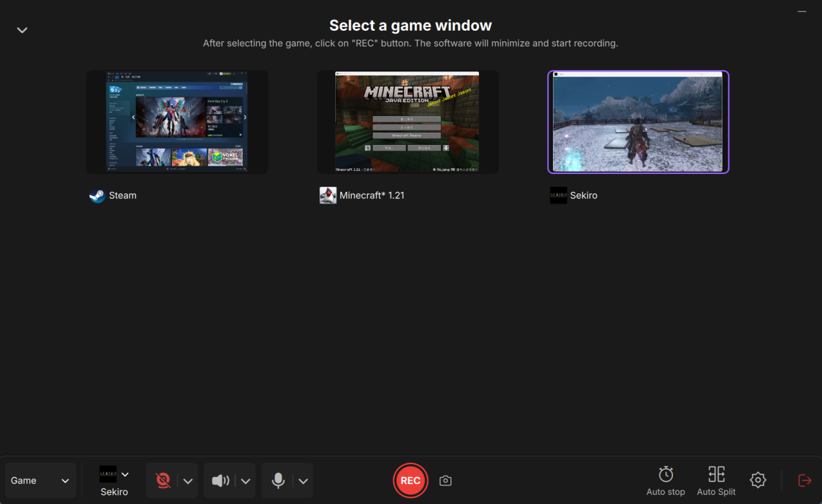The height and width of the screenshot is (504, 822).
Task: Select the Steam window thumbnail
Action: click(177, 122)
